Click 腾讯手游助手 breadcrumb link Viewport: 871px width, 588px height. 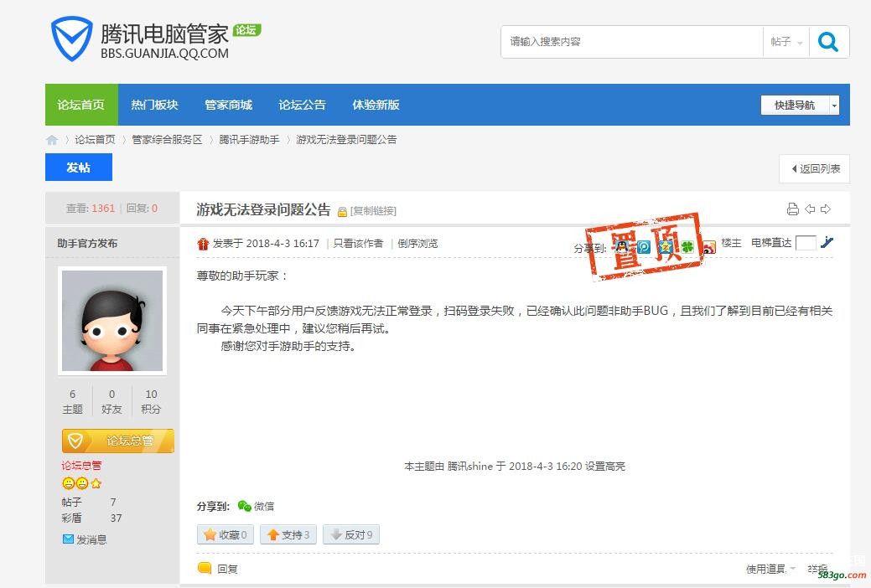250,140
